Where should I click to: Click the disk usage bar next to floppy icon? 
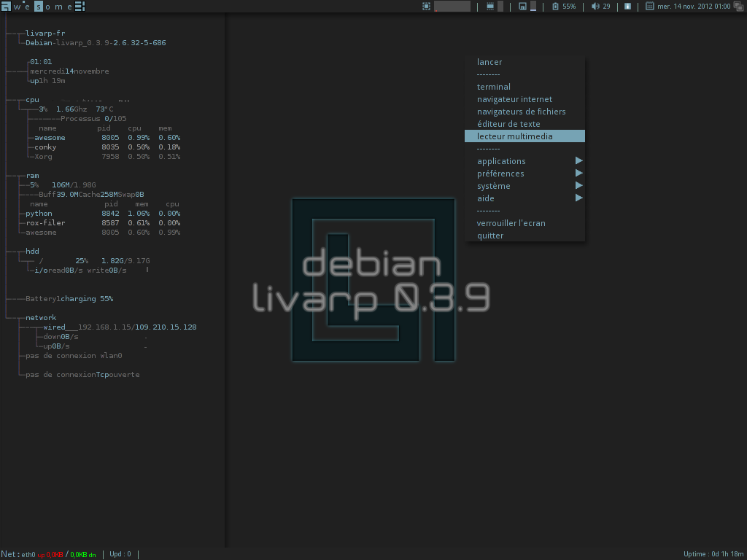533,6
